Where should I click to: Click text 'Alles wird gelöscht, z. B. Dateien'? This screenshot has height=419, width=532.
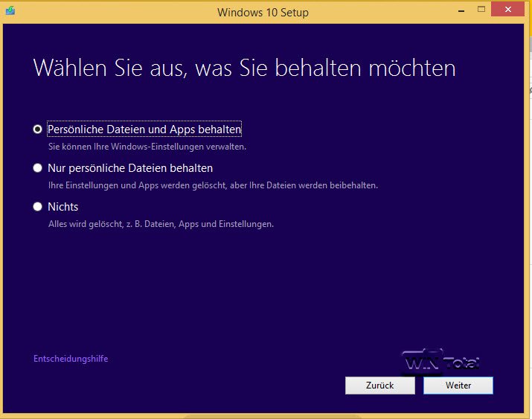click(x=112, y=224)
